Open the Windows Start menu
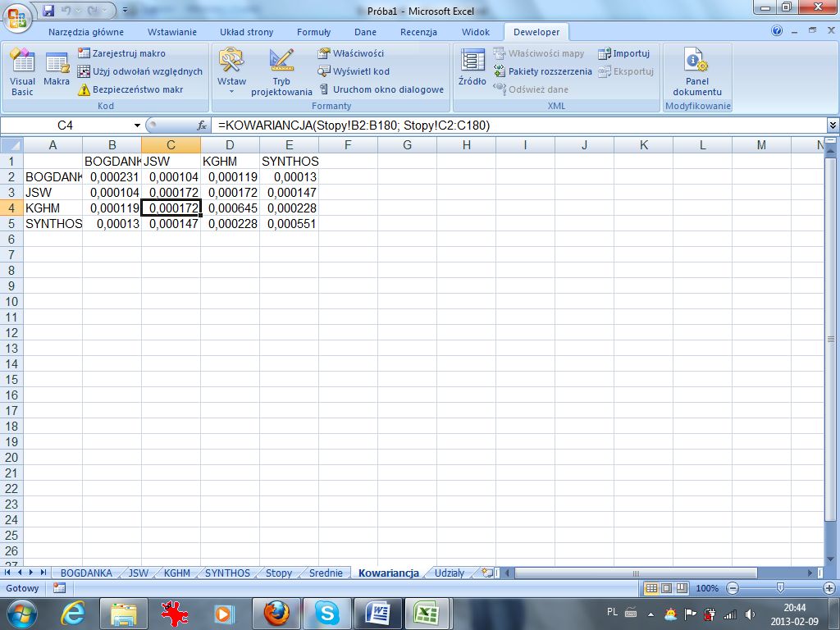This screenshot has width=840, height=630. 21,614
